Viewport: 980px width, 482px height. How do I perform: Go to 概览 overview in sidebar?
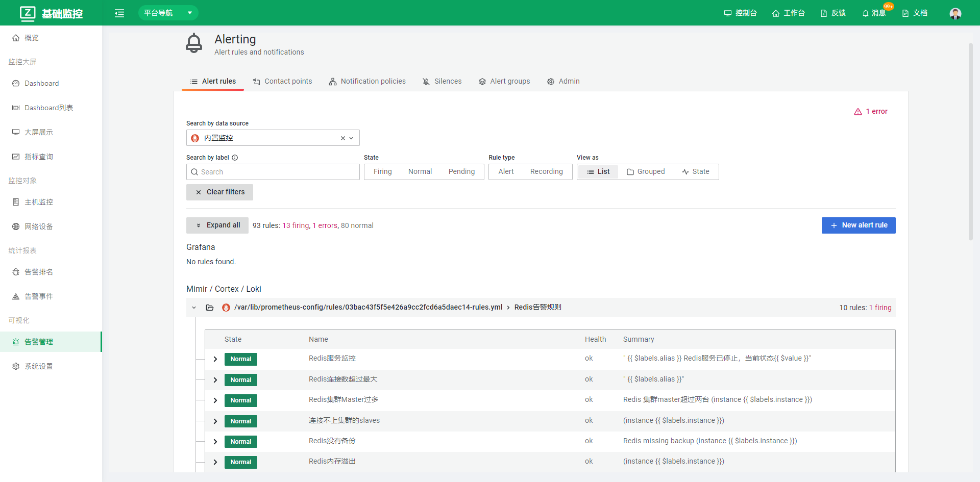click(x=51, y=38)
